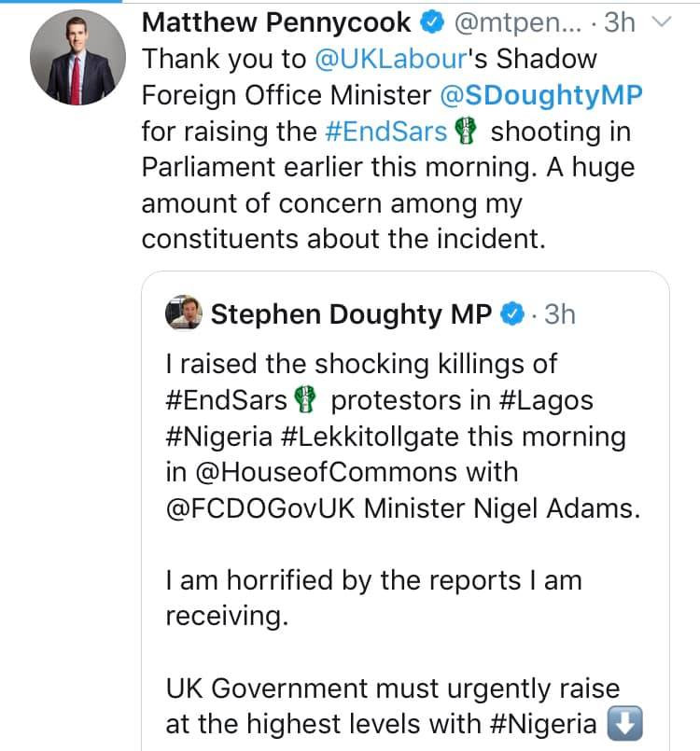Open #EndSars hashtag in quoted tweet
This screenshot has height=751, width=700.
[x=227, y=401]
